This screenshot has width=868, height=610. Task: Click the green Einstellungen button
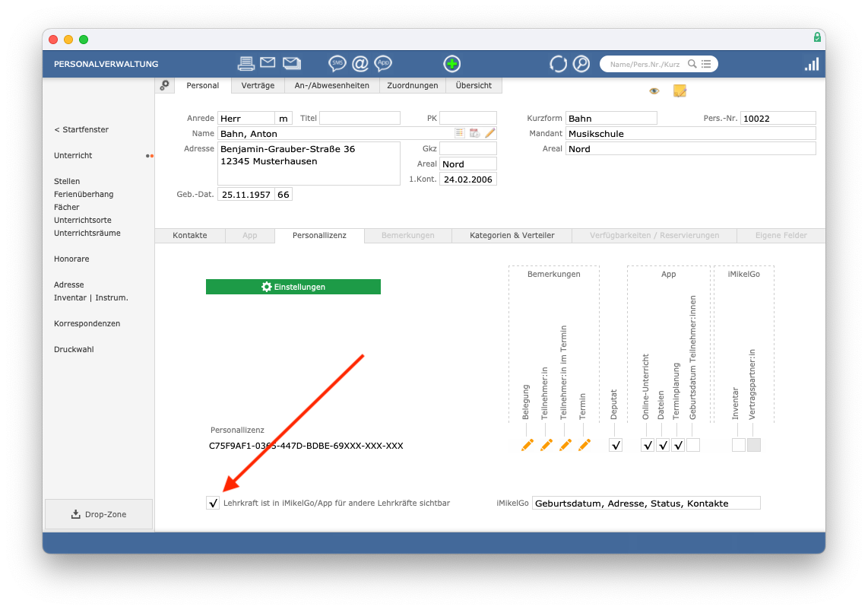point(293,287)
